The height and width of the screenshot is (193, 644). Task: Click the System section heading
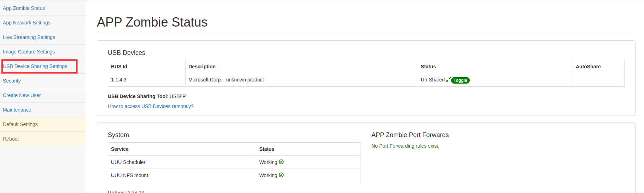[x=118, y=135]
